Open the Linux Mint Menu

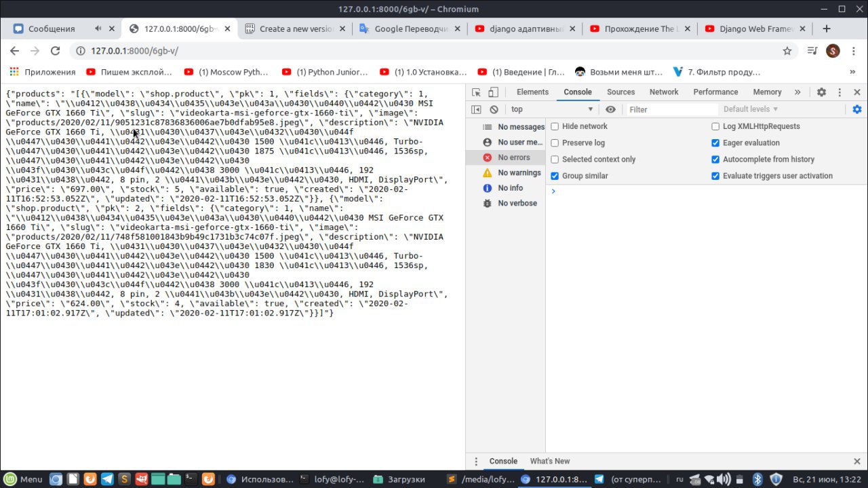tap(22, 479)
